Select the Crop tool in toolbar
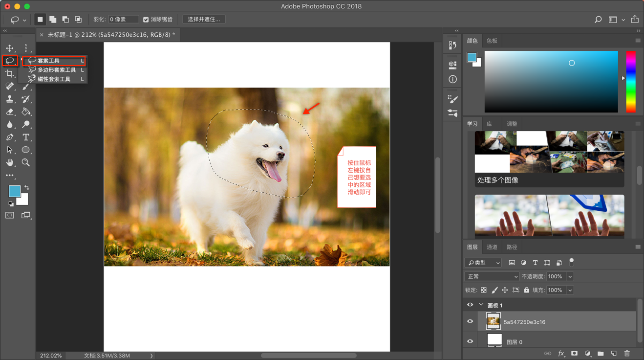 (10, 73)
